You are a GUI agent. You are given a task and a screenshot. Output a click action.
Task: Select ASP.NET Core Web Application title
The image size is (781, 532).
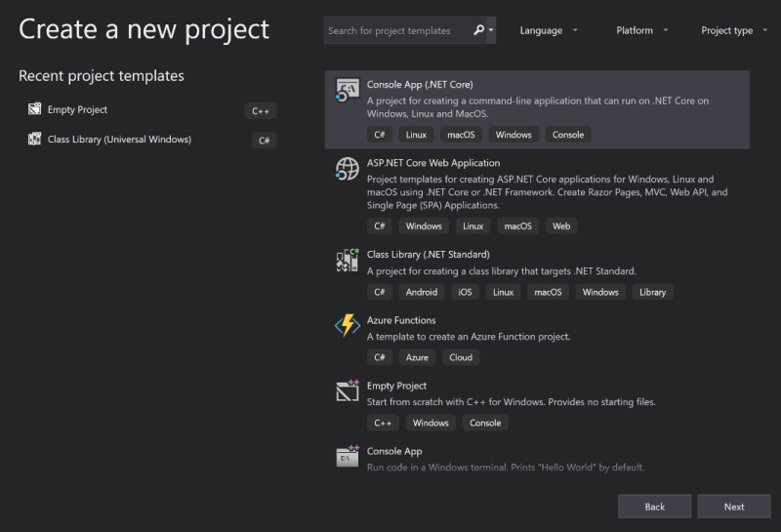[x=433, y=163]
